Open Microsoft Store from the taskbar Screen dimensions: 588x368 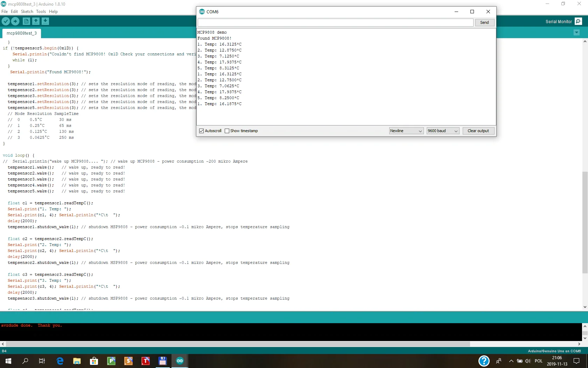(94, 361)
